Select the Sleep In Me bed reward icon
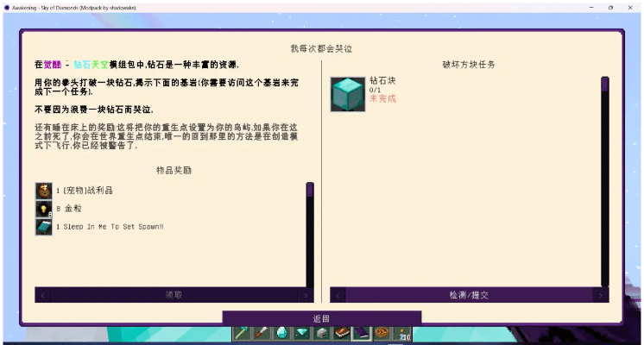 point(43,227)
